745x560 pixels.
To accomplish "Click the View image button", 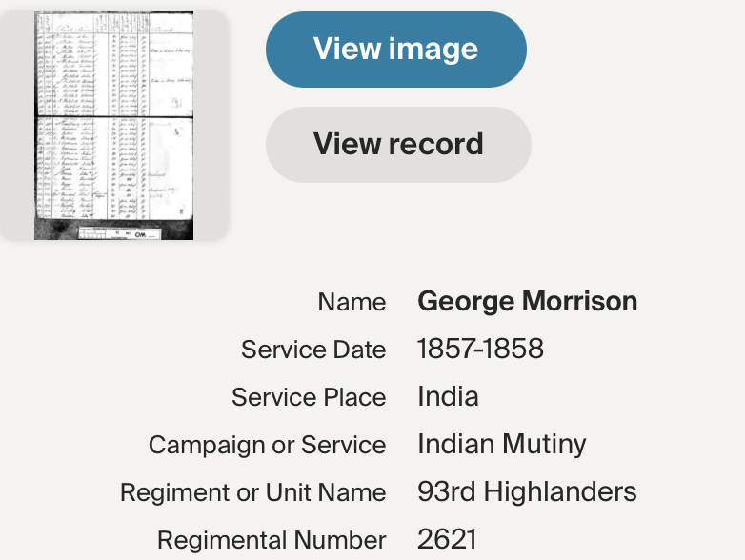I will [x=395, y=50].
